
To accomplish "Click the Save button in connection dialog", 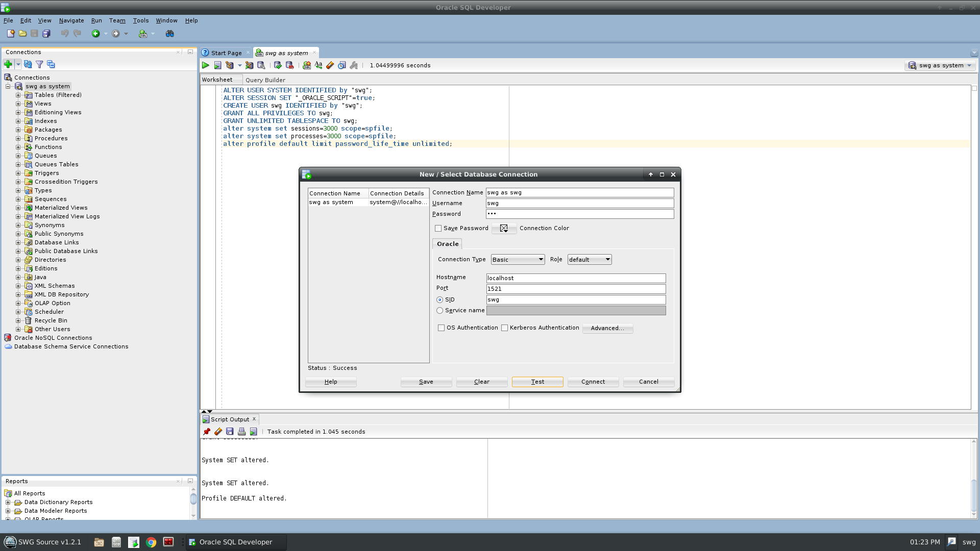I will (x=426, y=382).
